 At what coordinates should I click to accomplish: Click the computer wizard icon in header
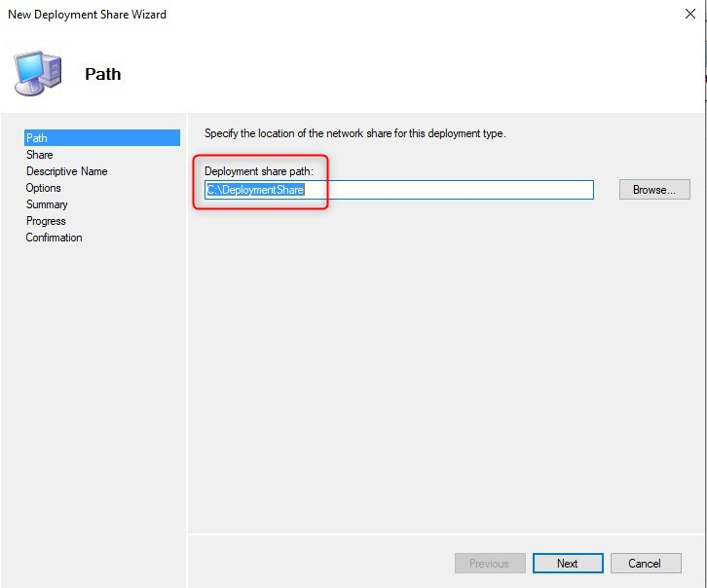tap(37, 73)
